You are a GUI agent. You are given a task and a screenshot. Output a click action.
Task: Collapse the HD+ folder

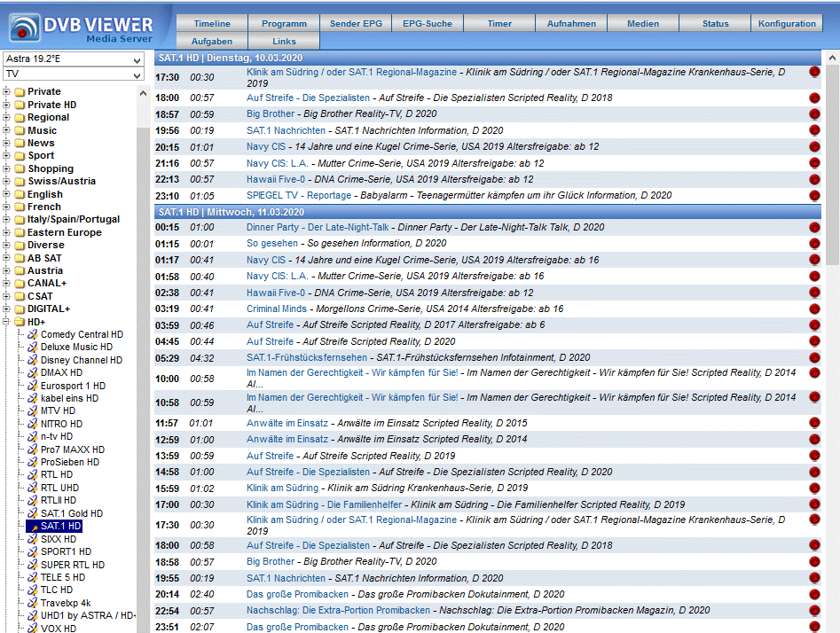tap(7, 322)
